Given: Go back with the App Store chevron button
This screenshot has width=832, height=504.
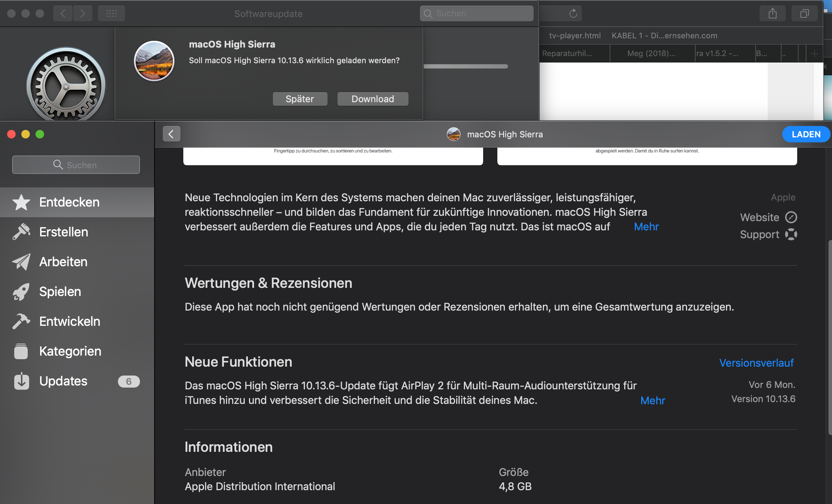Looking at the screenshot, I should 171,134.
